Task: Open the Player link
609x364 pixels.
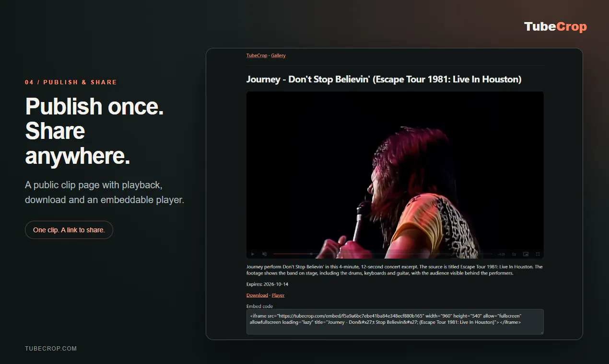Action: tap(278, 295)
